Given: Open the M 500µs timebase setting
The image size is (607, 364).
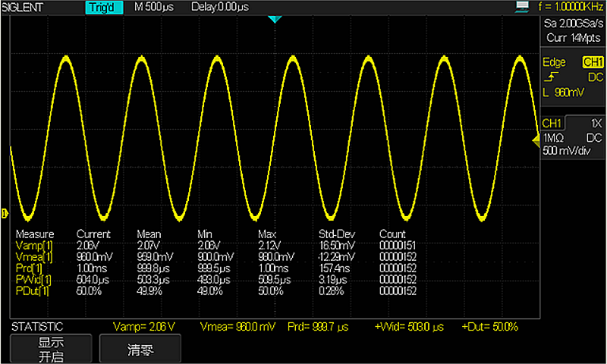Looking at the screenshot, I should click(x=156, y=7).
